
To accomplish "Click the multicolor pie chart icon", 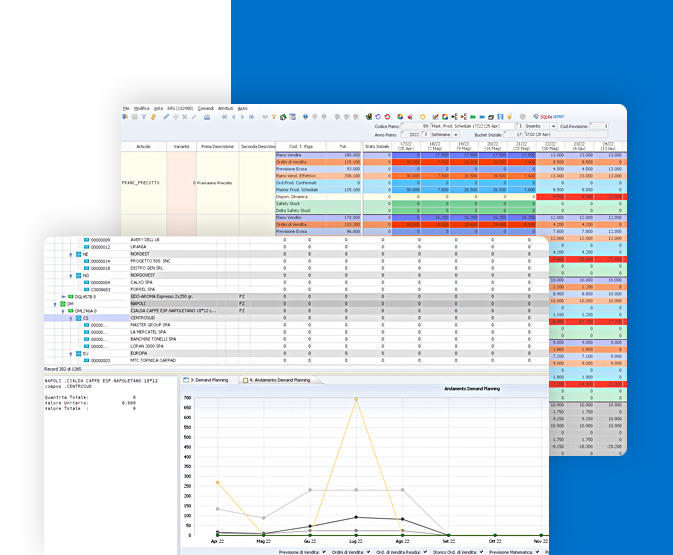I will point(400,117).
